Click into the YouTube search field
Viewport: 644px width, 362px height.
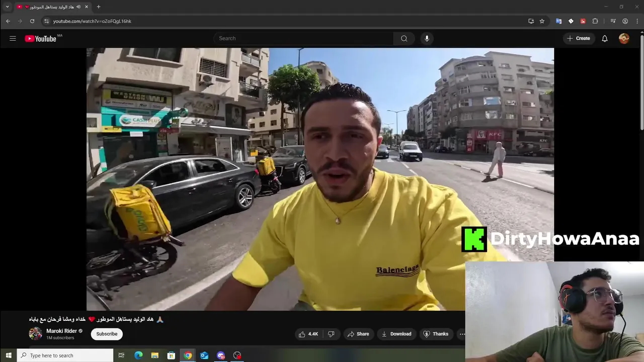304,38
